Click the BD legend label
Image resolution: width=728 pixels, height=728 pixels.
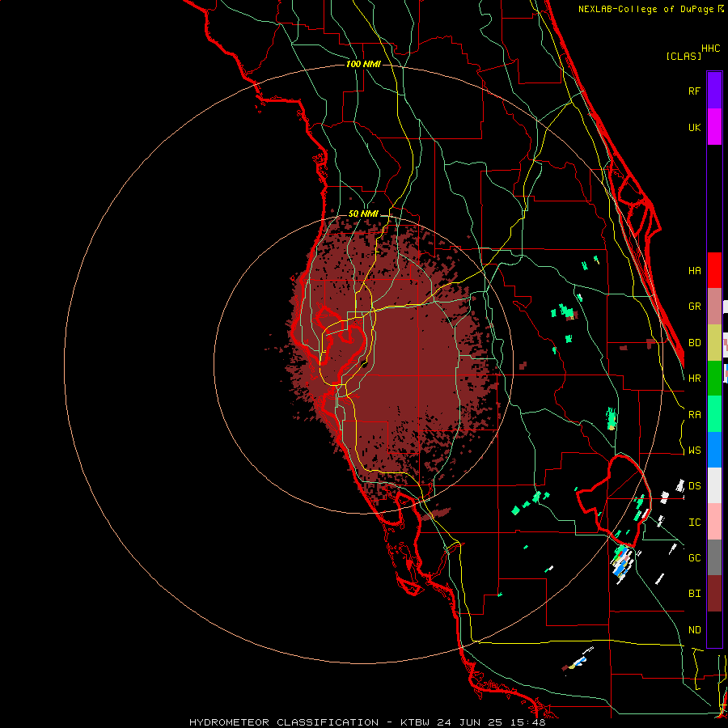pyautogui.click(x=694, y=343)
